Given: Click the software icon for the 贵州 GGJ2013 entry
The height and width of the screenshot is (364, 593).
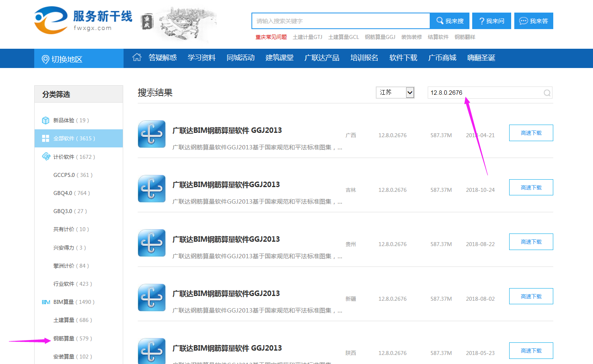Looking at the screenshot, I should [152, 243].
